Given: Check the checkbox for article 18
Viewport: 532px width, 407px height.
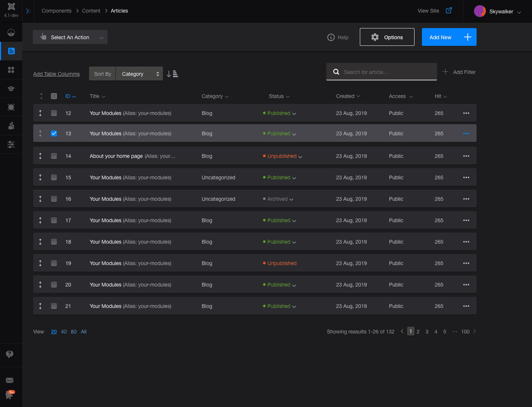Looking at the screenshot, I should tap(54, 242).
